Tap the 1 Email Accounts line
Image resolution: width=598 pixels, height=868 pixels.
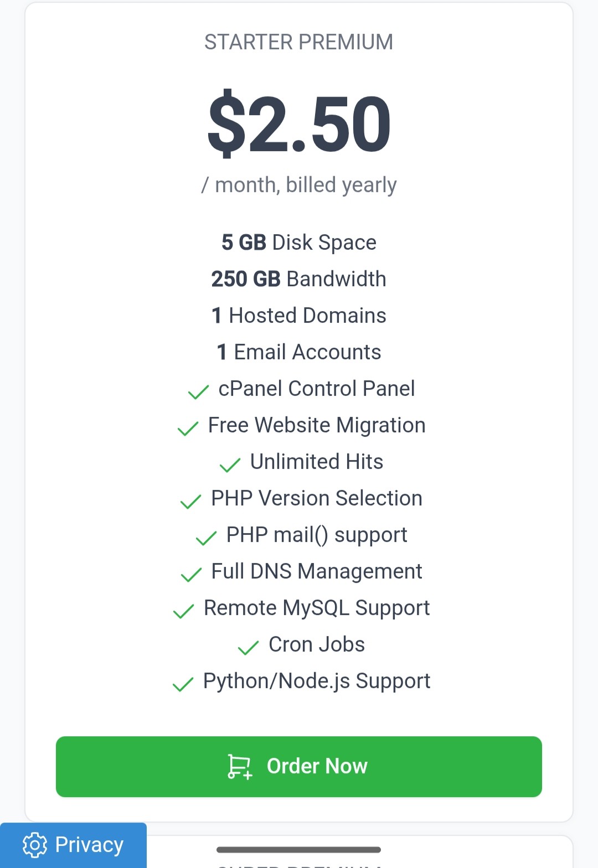point(299,352)
